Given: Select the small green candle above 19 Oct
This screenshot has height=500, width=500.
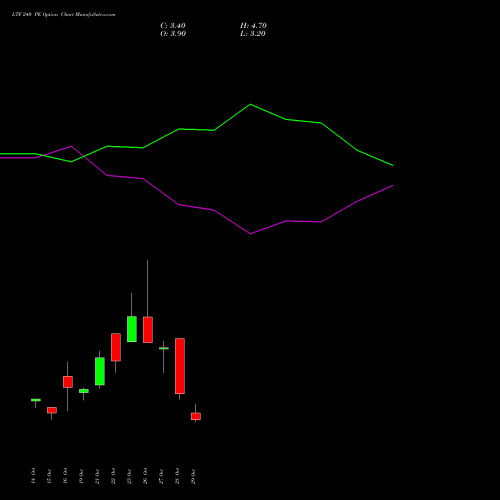Looking at the screenshot, I should pyautogui.click(x=84, y=391).
